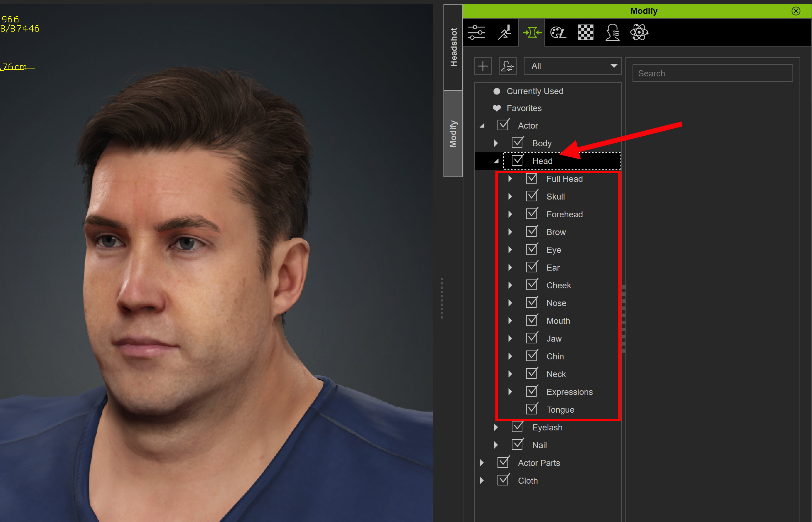
Task: Select the Modify side tab
Action: (453, 134)
